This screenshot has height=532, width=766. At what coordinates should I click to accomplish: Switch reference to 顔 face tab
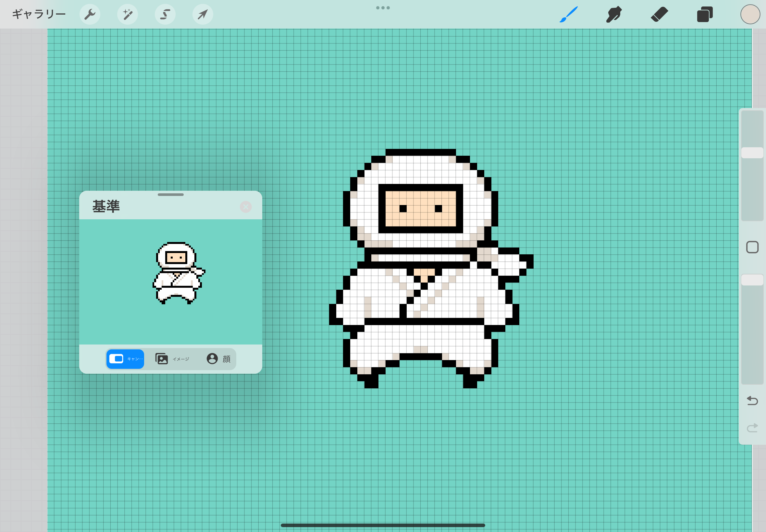[218, 359]
